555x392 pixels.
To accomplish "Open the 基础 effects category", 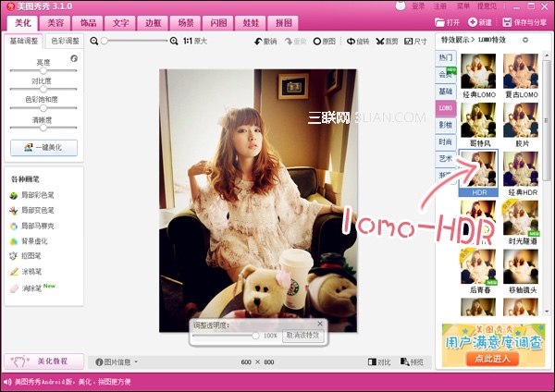I will pos(446,92).
